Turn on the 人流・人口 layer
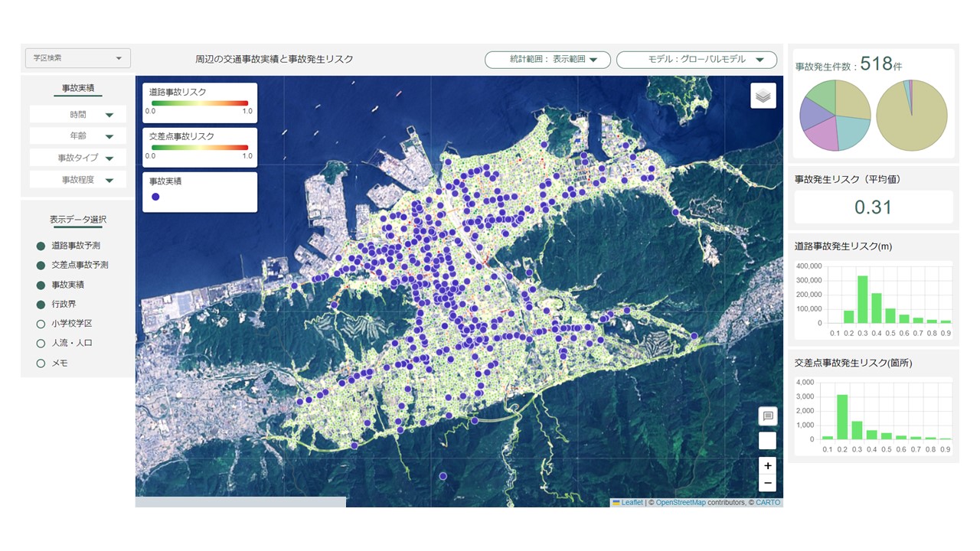The image size is (980, 551). pos(41,344)
